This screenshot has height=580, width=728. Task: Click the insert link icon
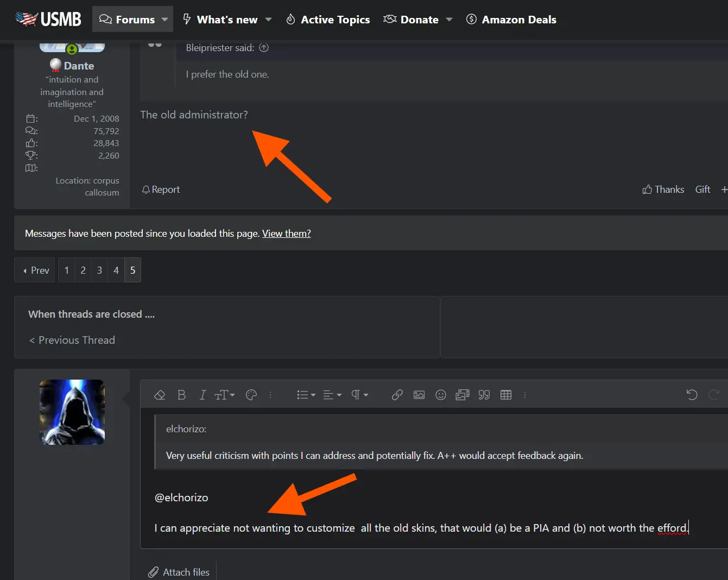coord(397,395)
